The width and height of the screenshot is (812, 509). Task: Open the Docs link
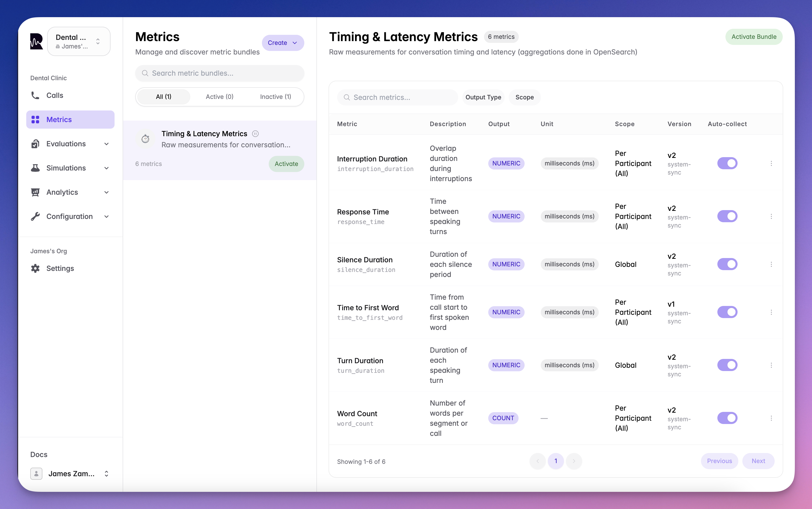tap(39, 455)
